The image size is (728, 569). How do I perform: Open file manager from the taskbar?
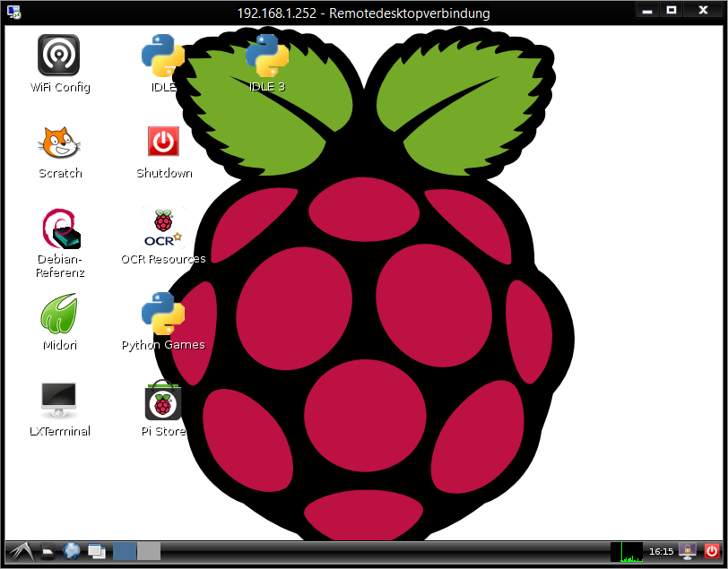tap(49, 552)
